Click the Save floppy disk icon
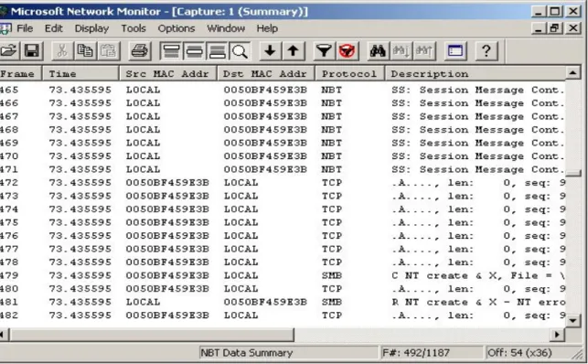This screenshot has height=364, width=588. 32,51
